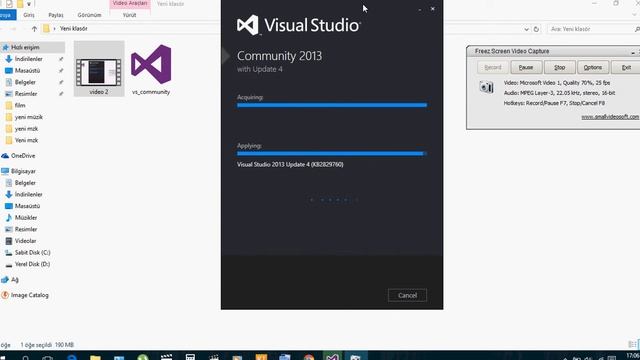640x360 pixels.
Task: Select OneDrive in navigation pane
Action: tap(23, 156)
